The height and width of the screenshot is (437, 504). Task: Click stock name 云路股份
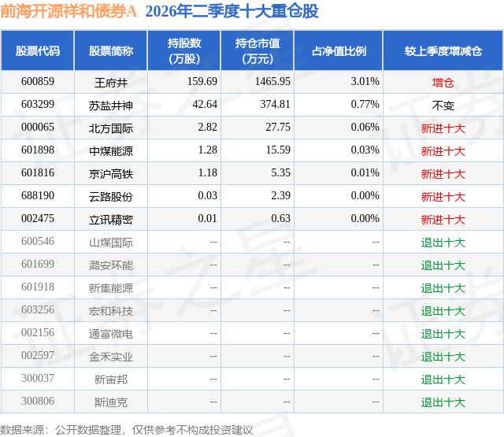tap(111, 197)
